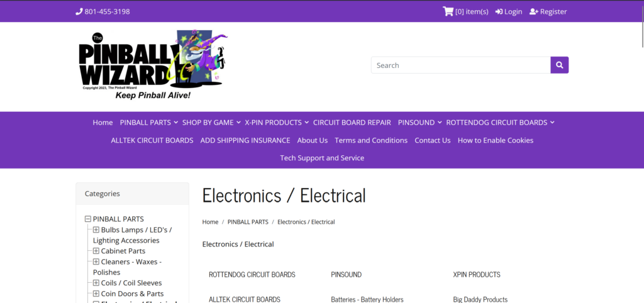Expand Coils / Coil Sleeves category

pyautogui.click(x=96, y=283)
